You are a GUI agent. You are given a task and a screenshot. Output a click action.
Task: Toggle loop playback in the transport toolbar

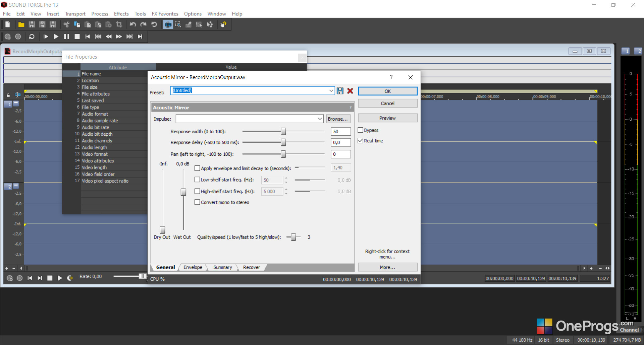32,37
